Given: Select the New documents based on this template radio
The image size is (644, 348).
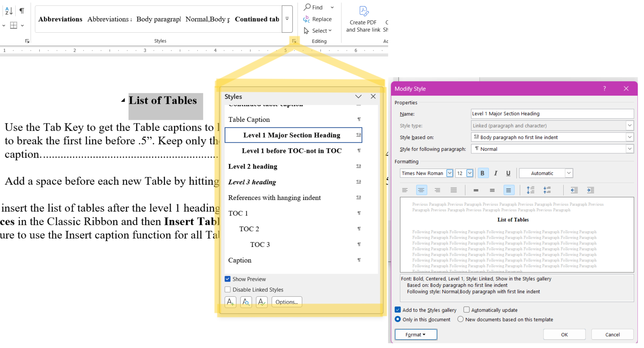Looking at the screenshot, I should tap(460, 319).
